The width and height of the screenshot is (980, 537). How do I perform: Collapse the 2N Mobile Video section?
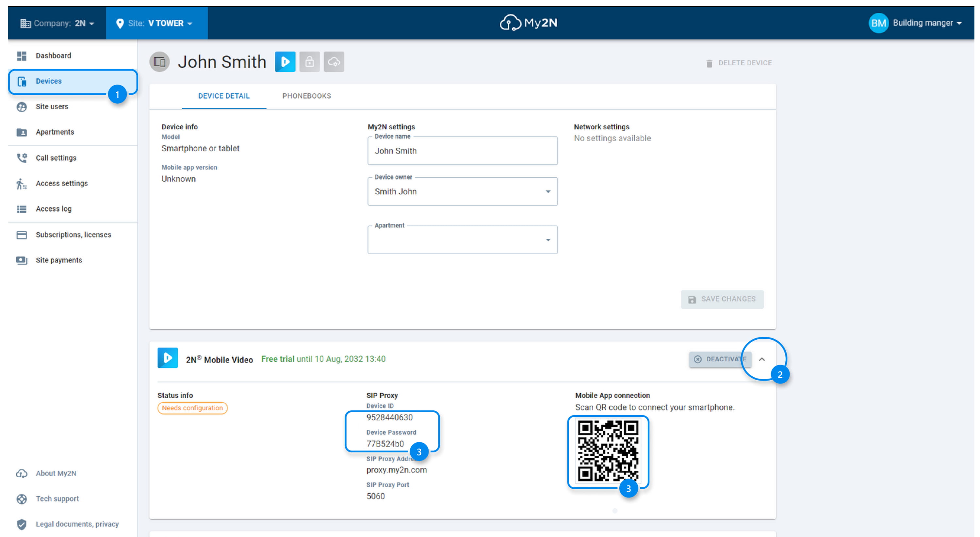click(762, 359)
